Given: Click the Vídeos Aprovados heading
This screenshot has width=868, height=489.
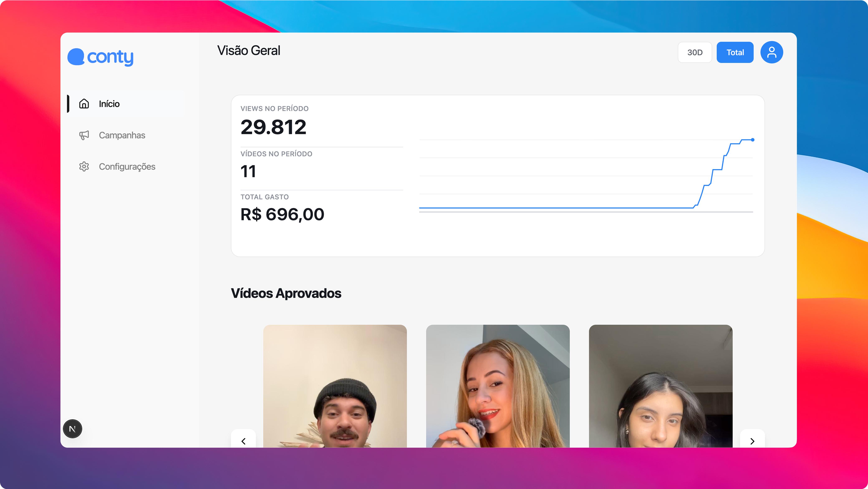Looking at the screenshot, I should pos(286,293).
